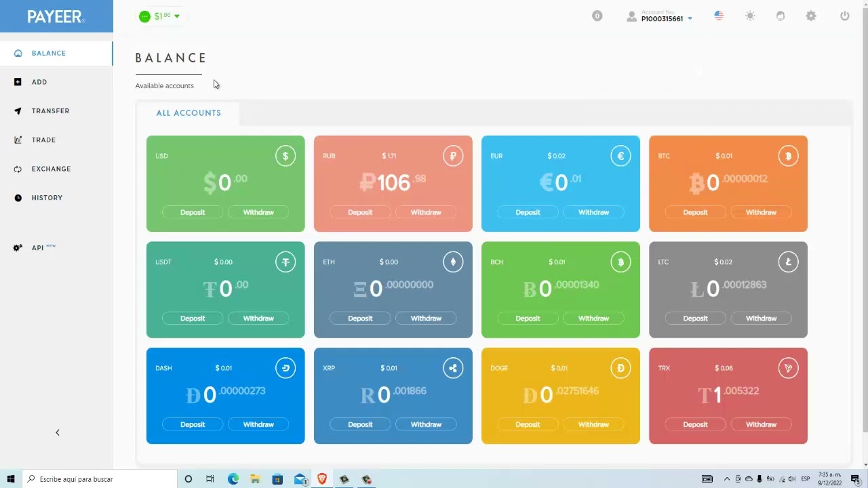The height and width of the screenshot is (488, 868).
Task: Toggle the sun light theme icon
Action: 750,16
